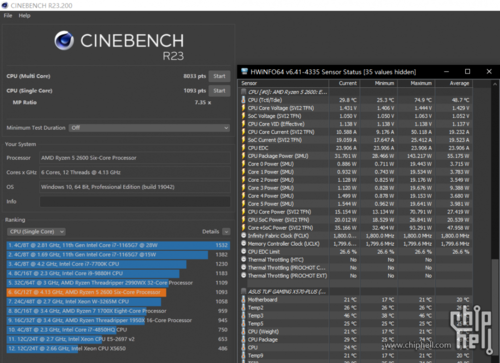The height and width of the screenshot is (363, 500).
Task: Click the CPU Package Power lightning icon
Action: point(243,156)
